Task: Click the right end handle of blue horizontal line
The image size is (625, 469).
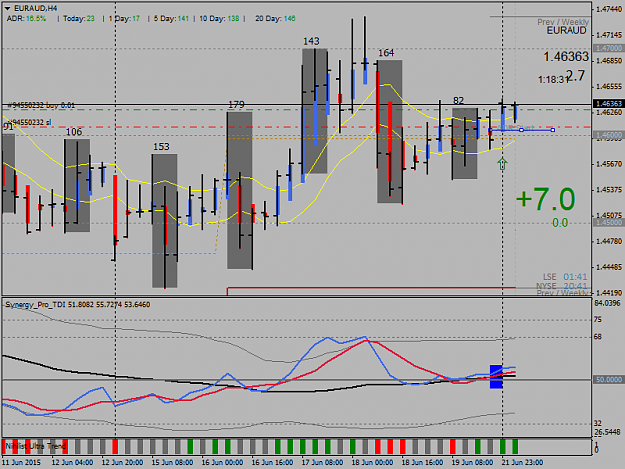Action: click(553, 130)
